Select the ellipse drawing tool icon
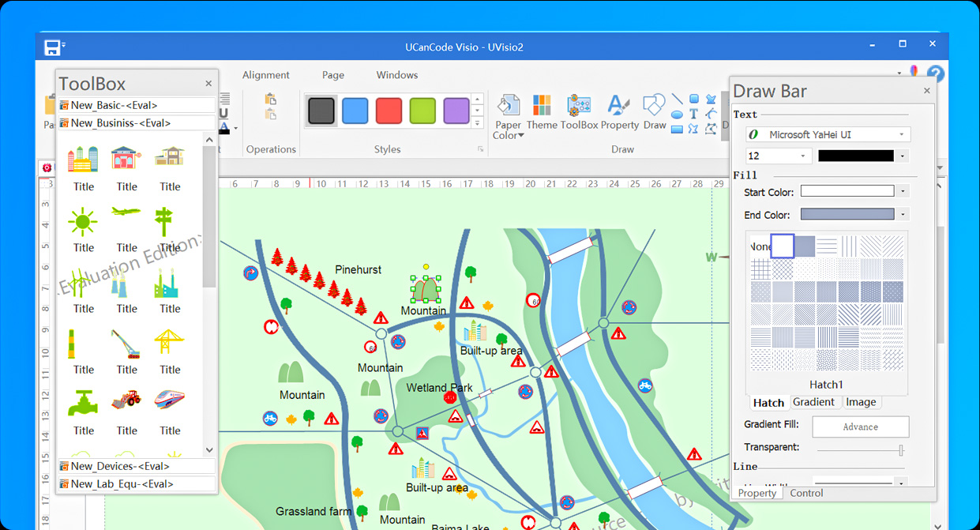The width and height of the screenshot is (980, 530). (x=677, y=114)
